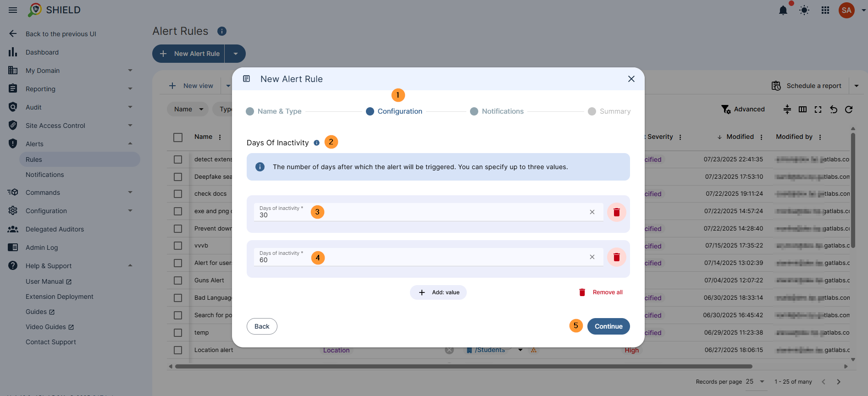Close the New Alert Rule dialog

(x=631, y=79)
